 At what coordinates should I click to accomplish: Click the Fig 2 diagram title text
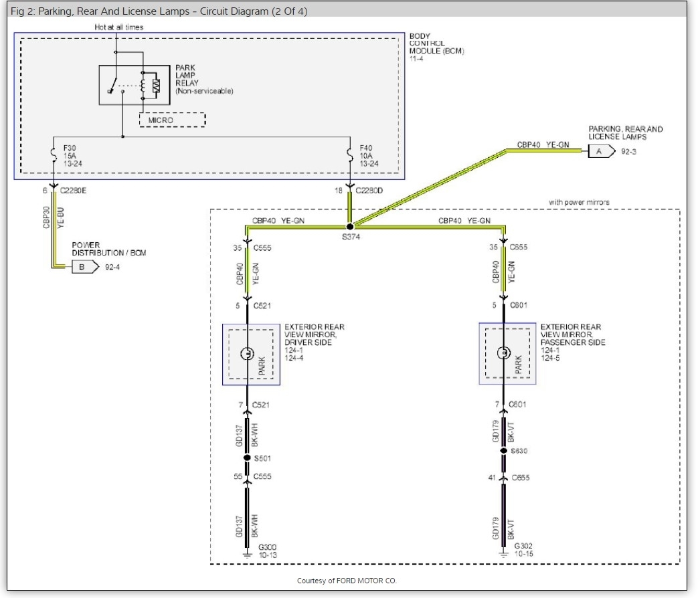coord(159,11)
